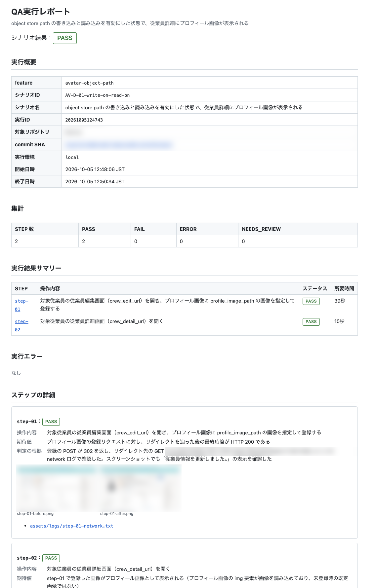Click the PASS badge in step-02 summary row
Viewport: 377px width, 588px height.
(x=311, y=322)
